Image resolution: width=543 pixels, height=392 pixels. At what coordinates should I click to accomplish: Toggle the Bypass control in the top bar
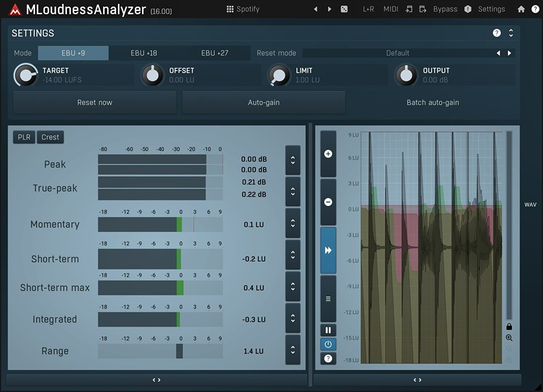coord(444,9)
